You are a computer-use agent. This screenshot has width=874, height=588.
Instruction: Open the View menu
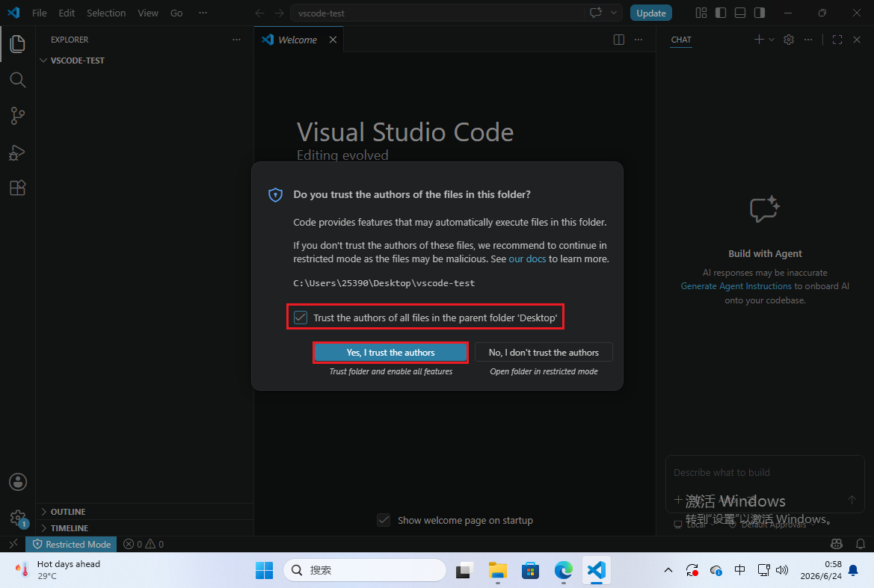coord(148,13)
